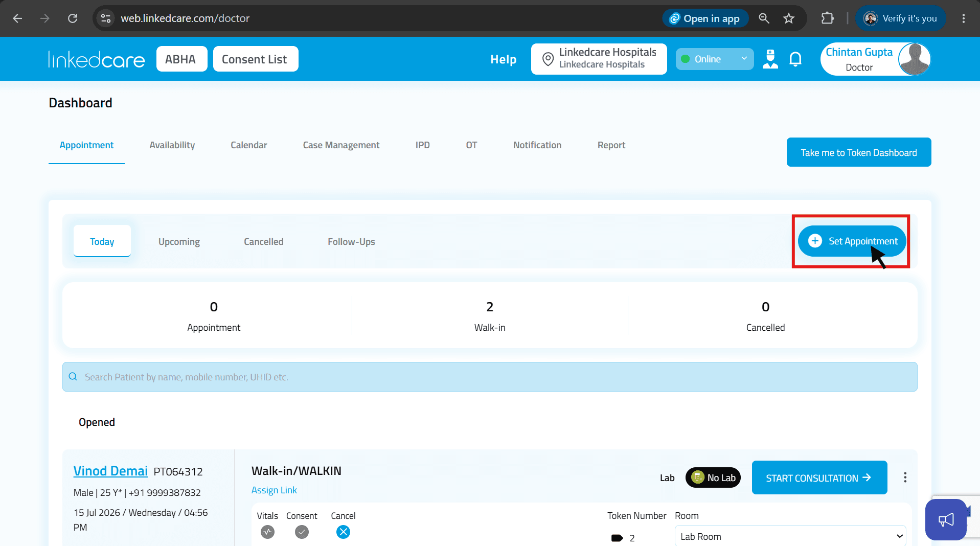The height and width of the screenshot is (546, 980).
Task: Click the Consent check icon for Vinod Demai
Action: 302,532
